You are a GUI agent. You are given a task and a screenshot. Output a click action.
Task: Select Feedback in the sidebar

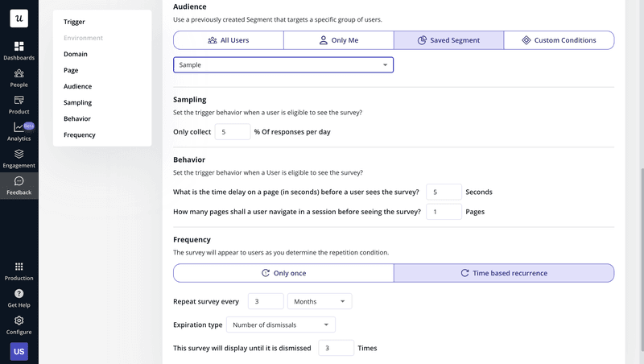pos(19,186)
